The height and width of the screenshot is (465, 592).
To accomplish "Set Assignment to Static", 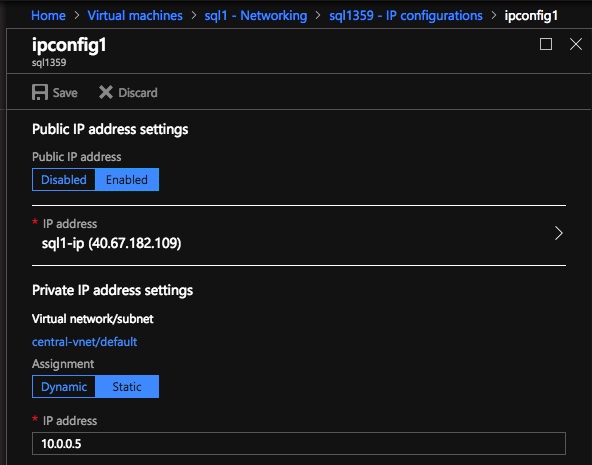I will tap(127, 386).
